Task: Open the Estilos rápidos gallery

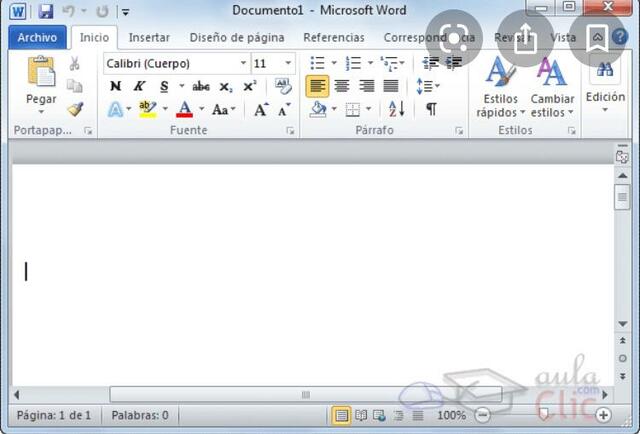Action: pyautogui.click(x=500, y=87)
